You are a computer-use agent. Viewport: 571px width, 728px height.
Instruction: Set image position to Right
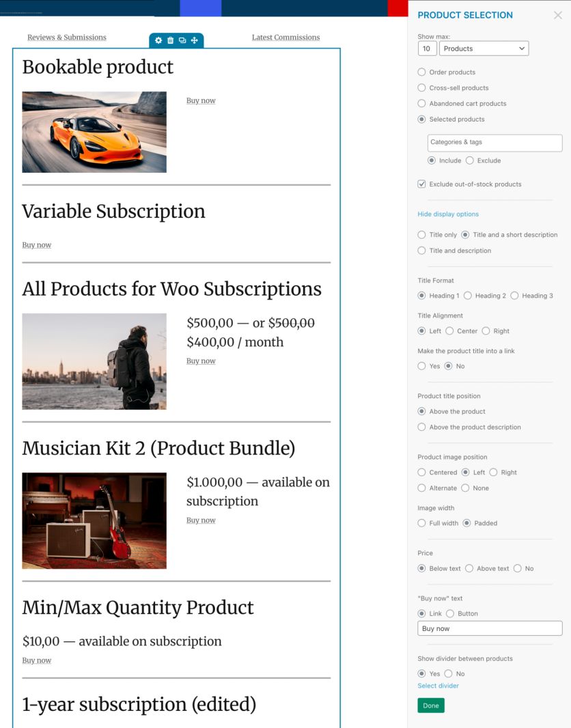pos(493,472)
